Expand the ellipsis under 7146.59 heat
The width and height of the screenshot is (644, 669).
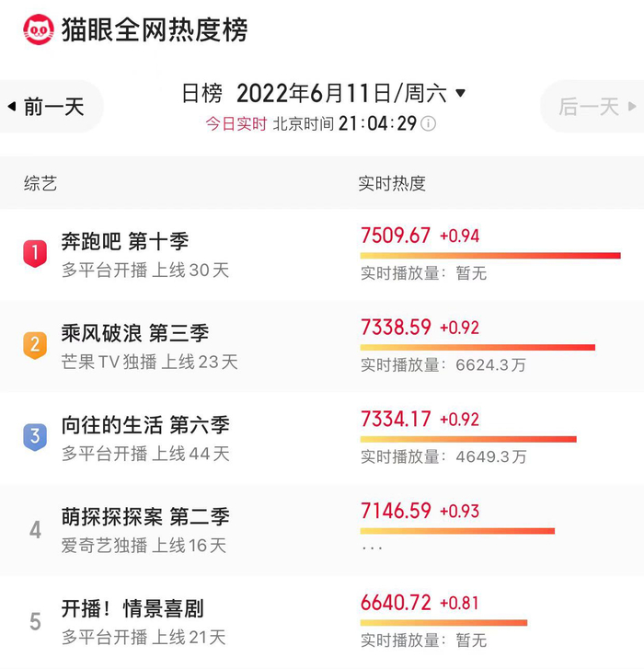click(372, 548)
